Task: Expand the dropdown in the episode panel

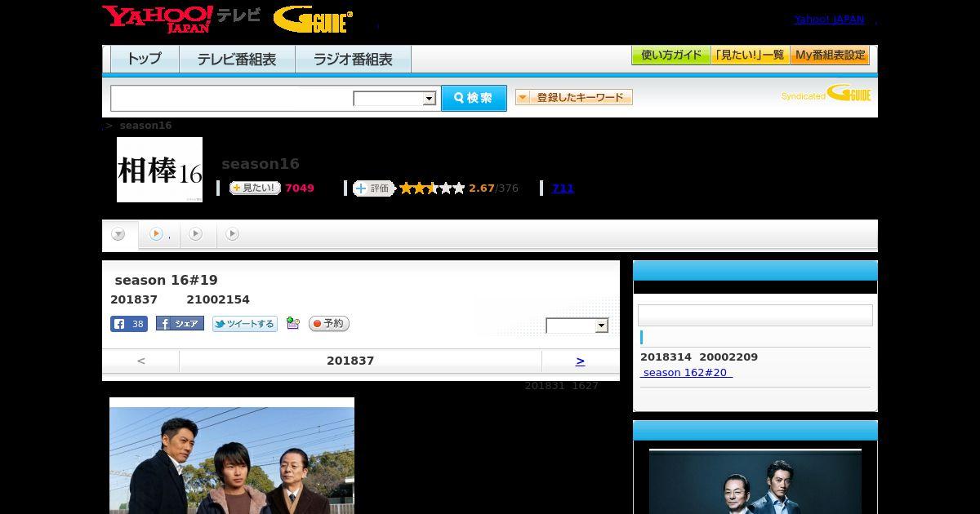Action: point(577,326)
